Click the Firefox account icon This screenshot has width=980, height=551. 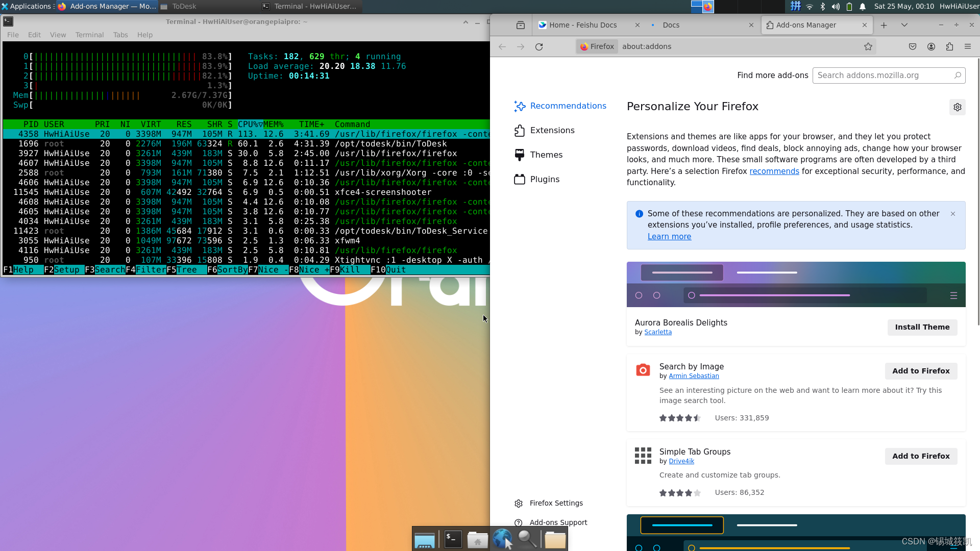tap(931, 46)
